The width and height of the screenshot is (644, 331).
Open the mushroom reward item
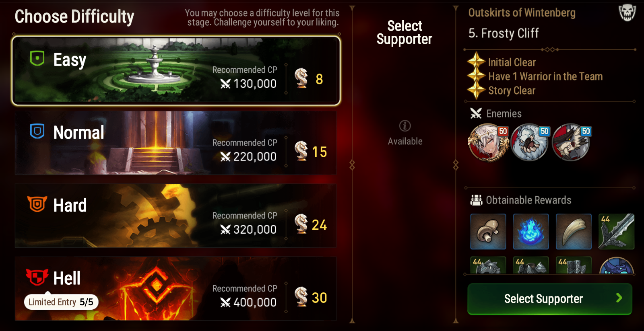click(x=488, y=232)
